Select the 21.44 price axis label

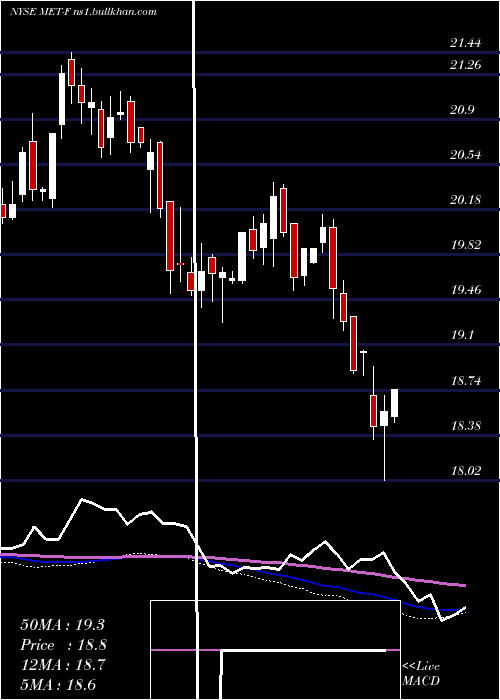click(466, 43)
